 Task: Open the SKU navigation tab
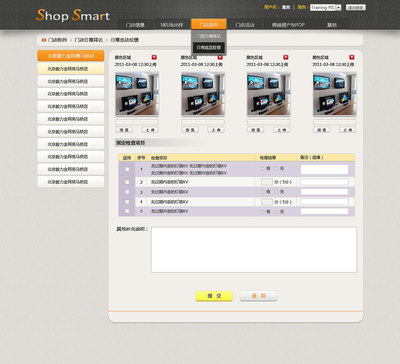(172, 25)
